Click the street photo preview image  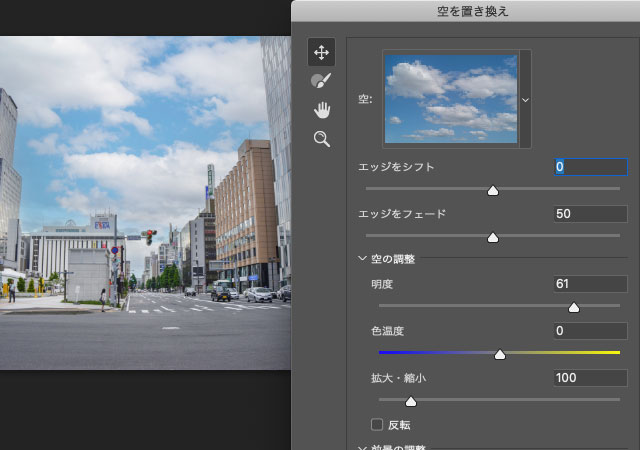coord(145,203)
